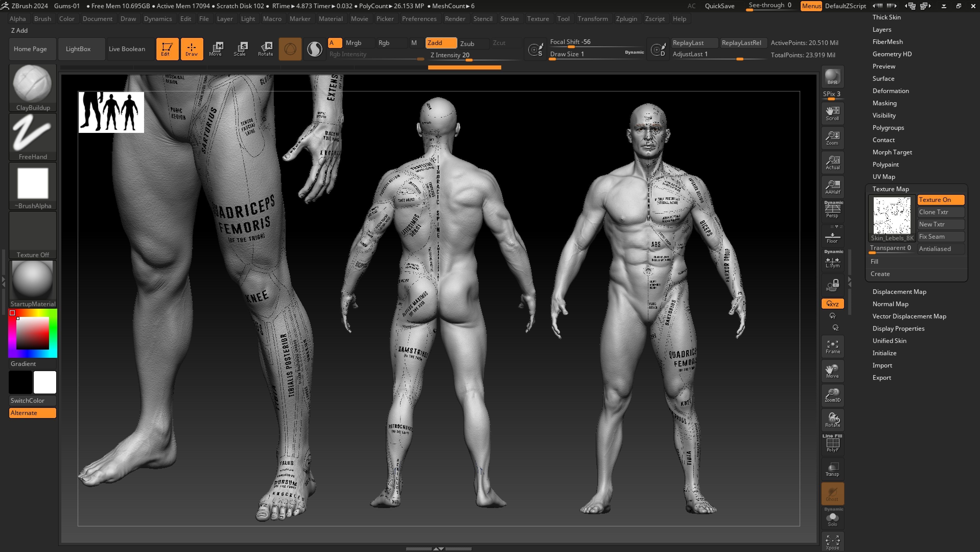Expand the Polygroups subpalette
Image resolution: width=980 pixels, height=552 pixels.
888,128
